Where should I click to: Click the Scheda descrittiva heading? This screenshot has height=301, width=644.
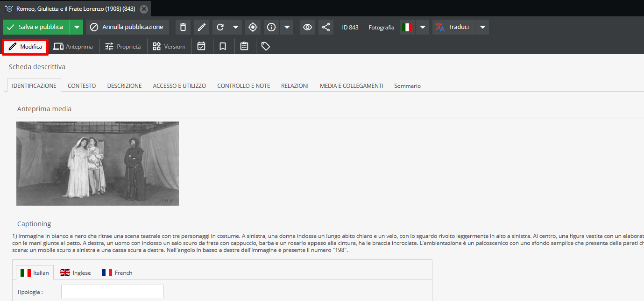coord(37,67)
